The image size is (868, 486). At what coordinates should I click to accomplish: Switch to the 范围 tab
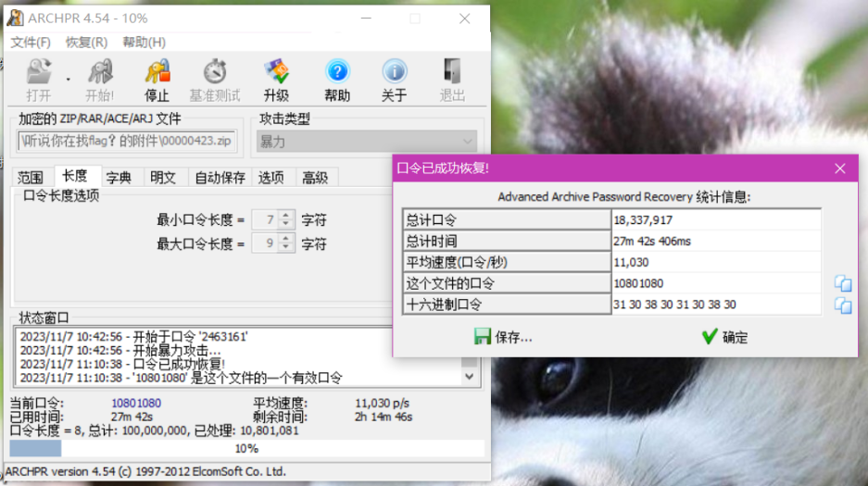click(31, 178)
